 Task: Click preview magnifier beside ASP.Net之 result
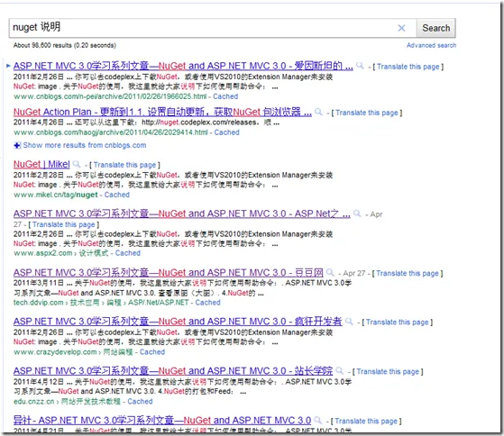[357, 213]
